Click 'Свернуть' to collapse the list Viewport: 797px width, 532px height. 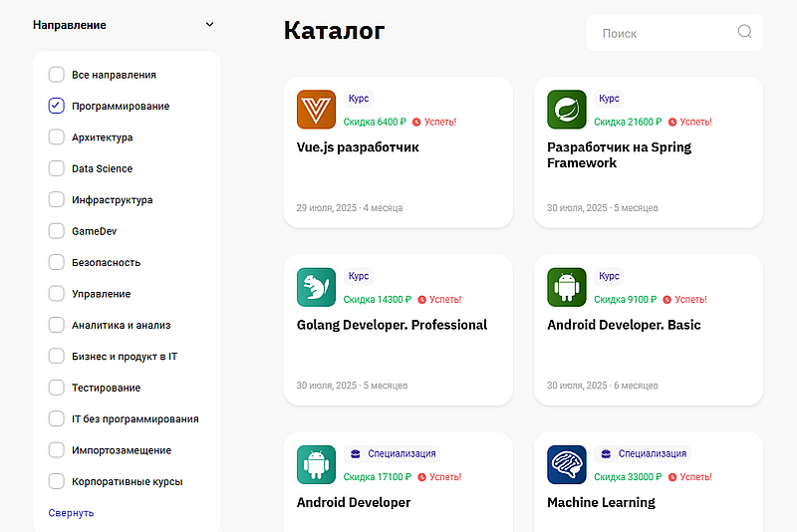[x=71, y=513]
